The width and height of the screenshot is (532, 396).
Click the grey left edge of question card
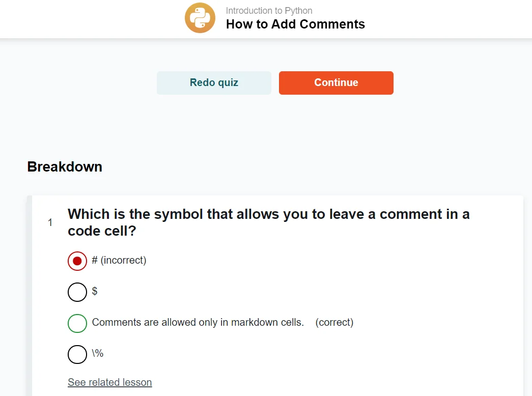coord(30,295)
